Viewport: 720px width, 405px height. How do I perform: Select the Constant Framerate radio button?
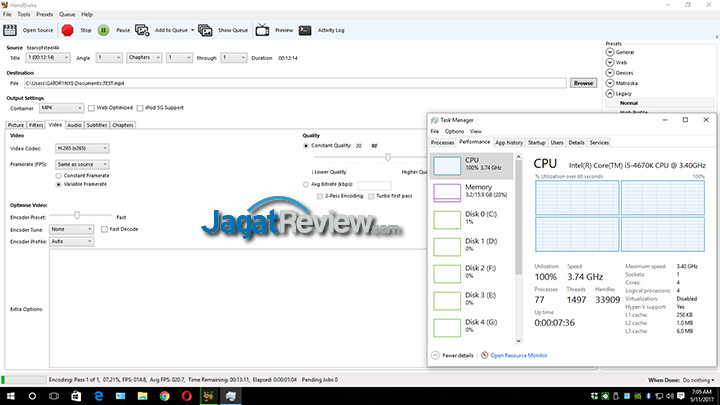pyautogui.click(x=58, y=176)
